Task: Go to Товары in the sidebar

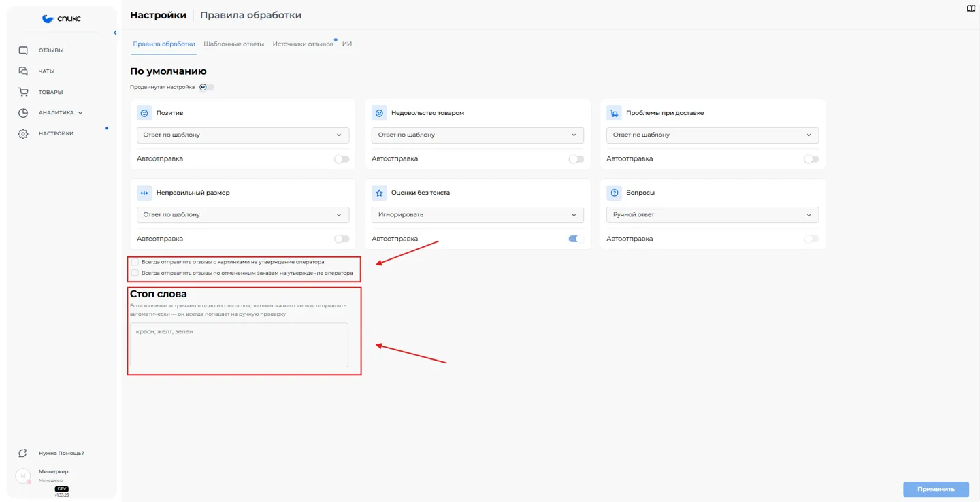Action: [51, 93]
